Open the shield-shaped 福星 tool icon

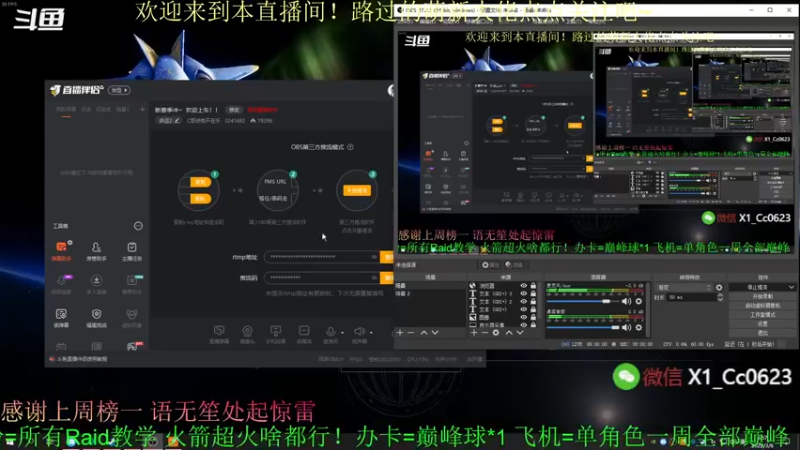96,314
